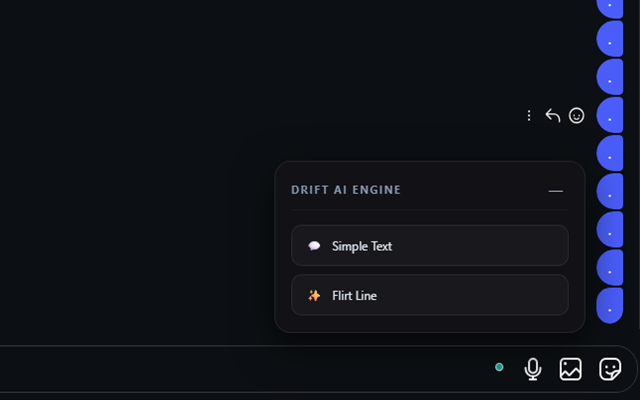Select the bottom-most blue message bubble

click(x=610, y=306)
